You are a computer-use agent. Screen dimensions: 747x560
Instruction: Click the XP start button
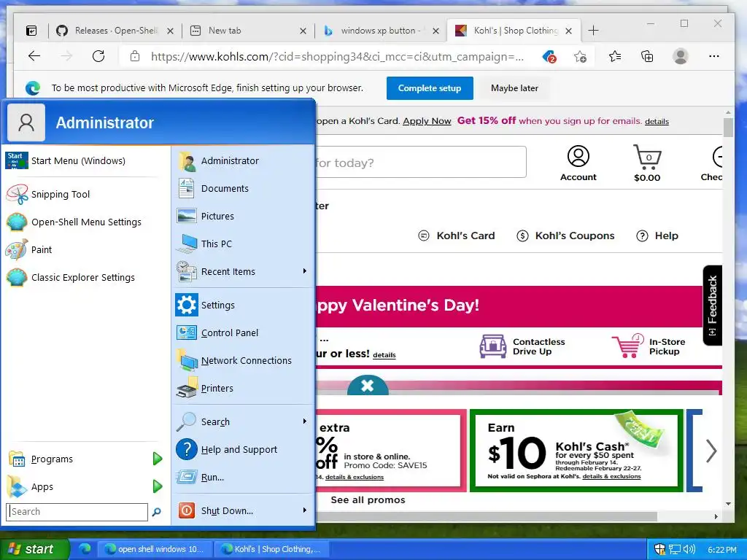35,549
